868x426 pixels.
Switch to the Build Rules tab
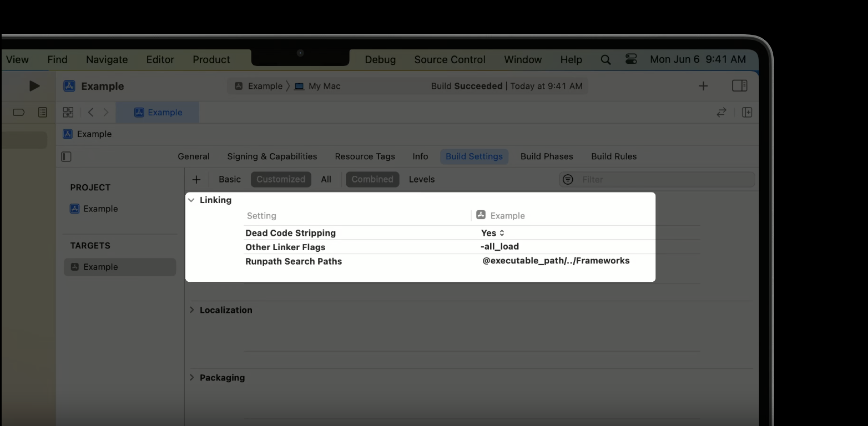614,156
